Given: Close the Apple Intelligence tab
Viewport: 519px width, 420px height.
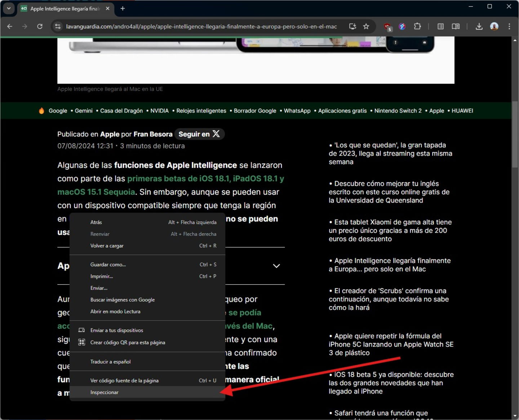Looking at the screenshot, I should click(x=107, y=8).
